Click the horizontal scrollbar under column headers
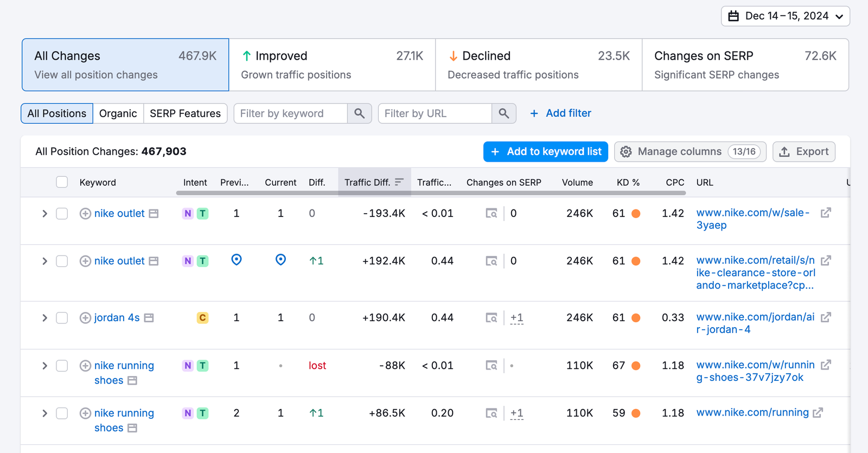 coord(431,193)
